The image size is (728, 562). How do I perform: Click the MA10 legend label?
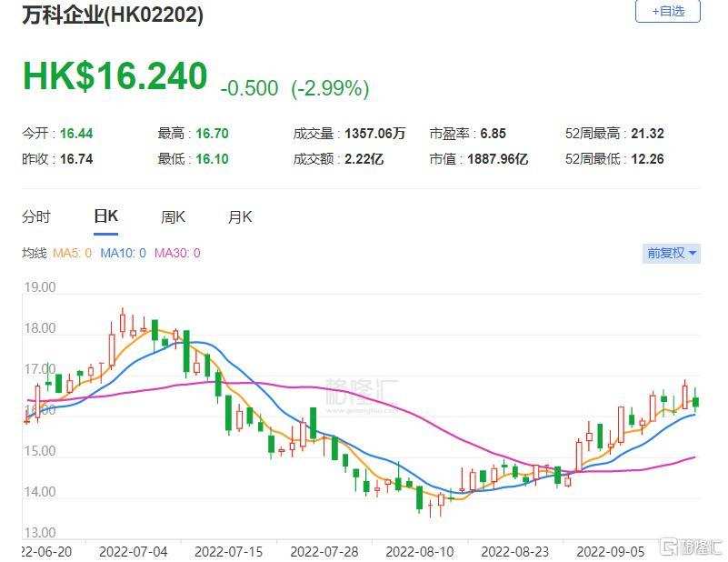[x=123, y=253]
